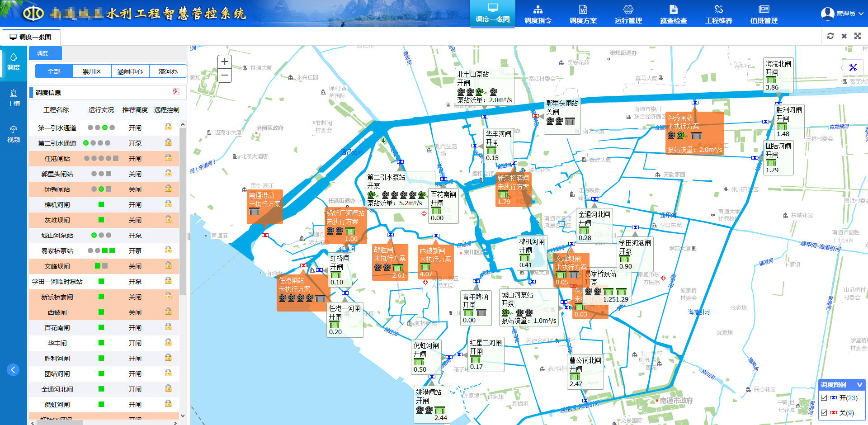The height and width of the screenshot is (425, 868).
Task: Click lock icon for 第一引水通道 row
Action: pyautogui.click(x=168, y=127)
